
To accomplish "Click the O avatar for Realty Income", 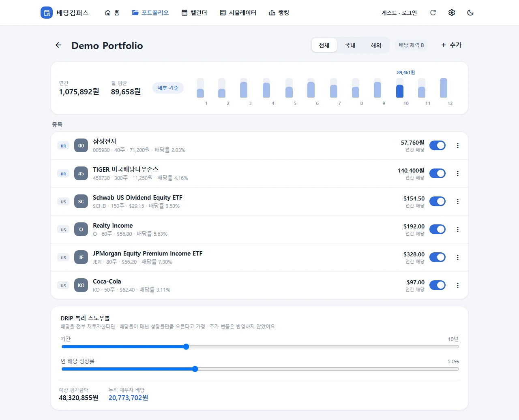I will (81, 229).
